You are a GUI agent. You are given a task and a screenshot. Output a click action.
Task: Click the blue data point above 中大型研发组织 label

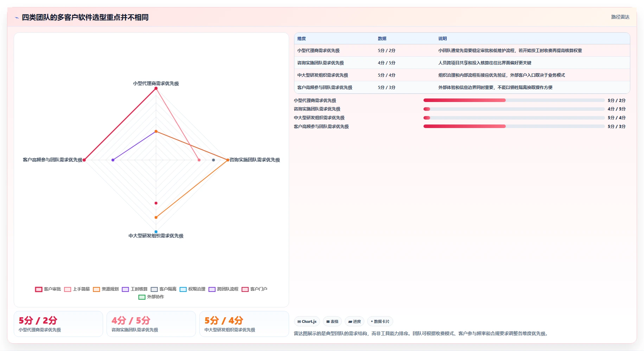tap(156, 232)
